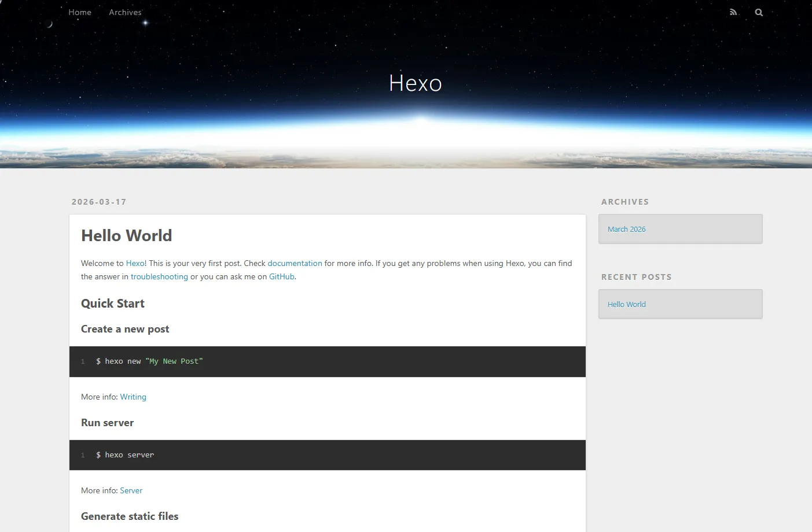
Task: Open the GitHub link
Action: 281,276
